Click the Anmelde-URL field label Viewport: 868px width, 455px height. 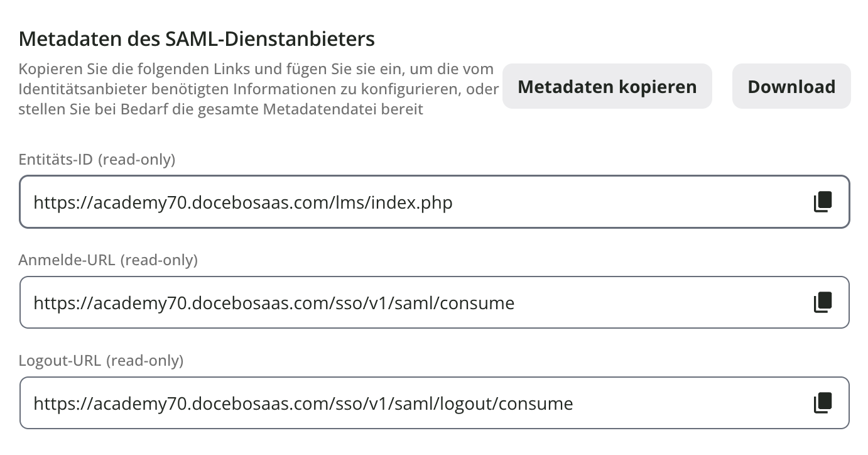[67, 260]
